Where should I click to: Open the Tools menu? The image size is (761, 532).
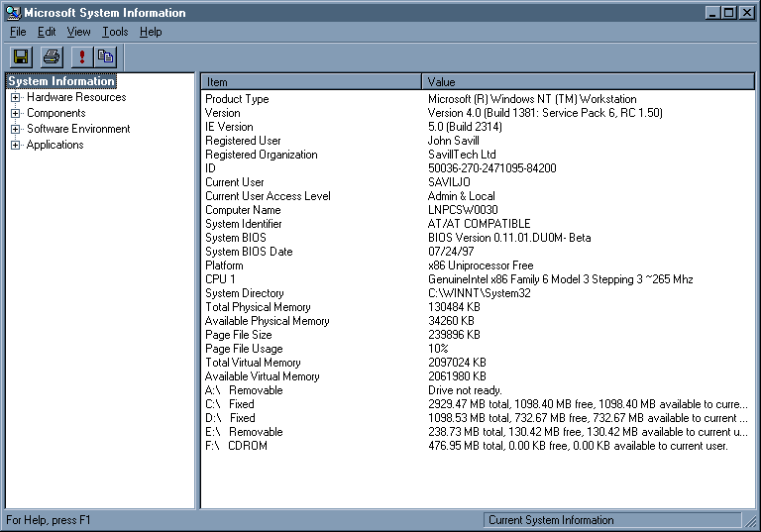[x=115, y=32]
